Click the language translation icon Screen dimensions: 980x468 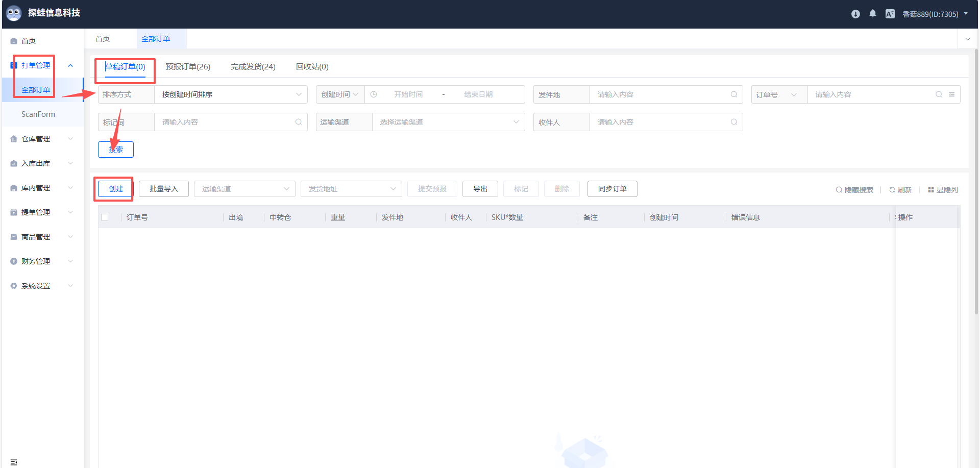(x=890, y=14)
